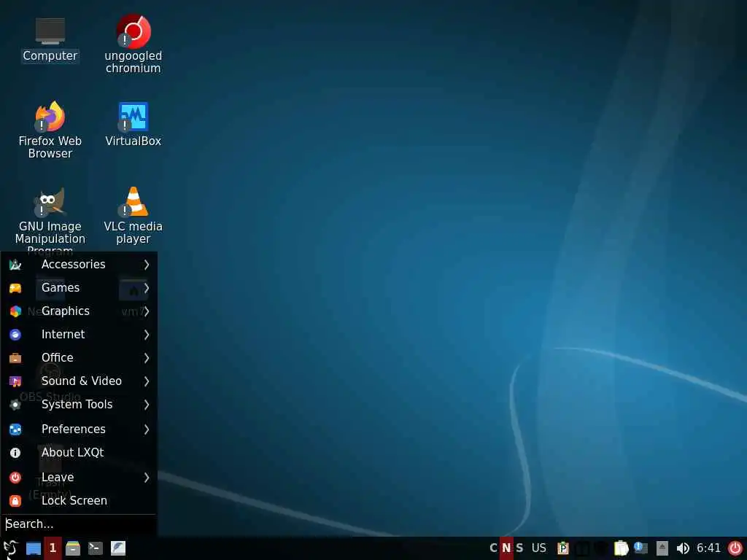Open the Preferences menu entry

click(79, 429)
